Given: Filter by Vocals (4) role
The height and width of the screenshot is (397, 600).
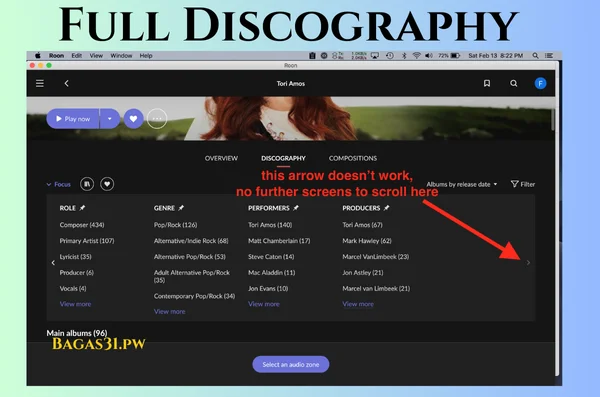Looking at the screenshot, I should coord(73,288).
